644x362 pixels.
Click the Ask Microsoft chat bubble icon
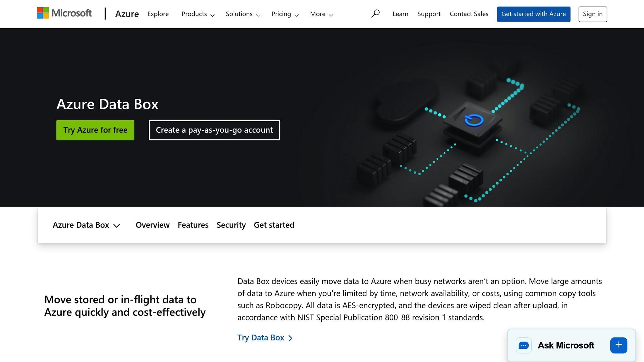(x=523, y=345)
